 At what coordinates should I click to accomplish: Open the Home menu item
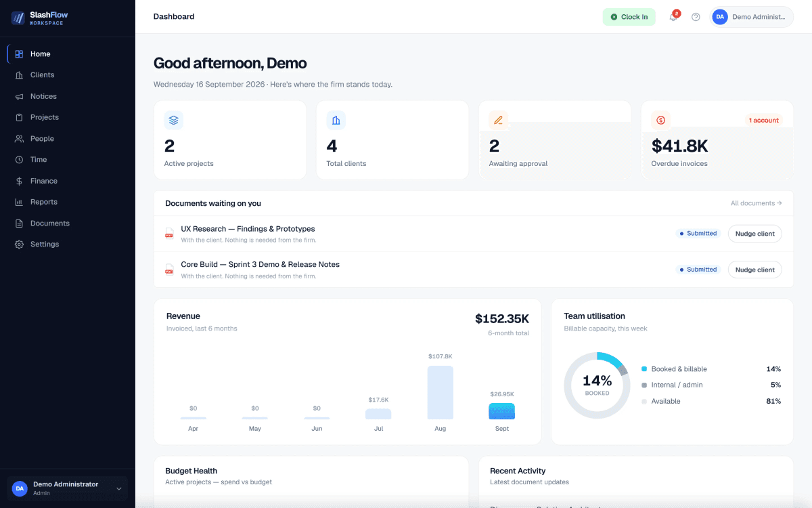tap(68, 54)
